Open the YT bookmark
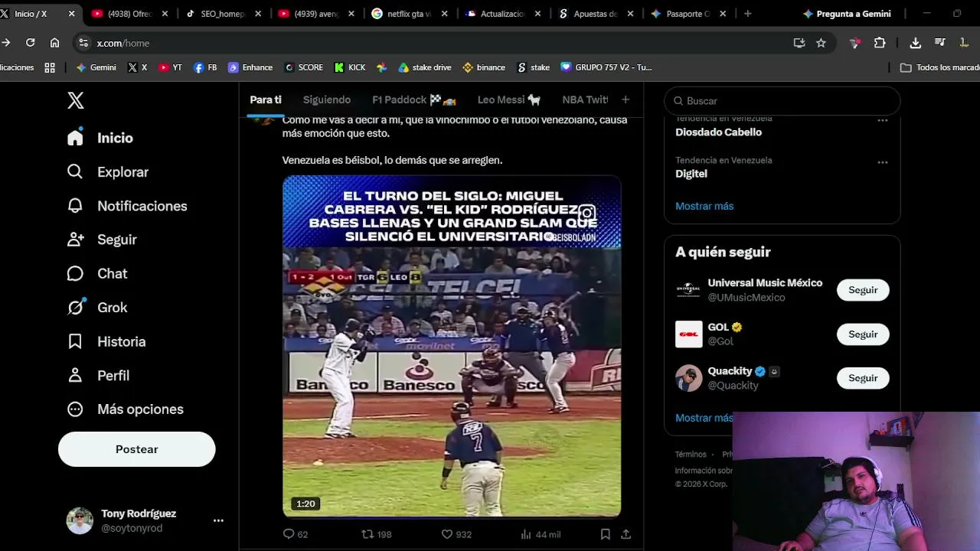The image size is (980, 551). coord(170,67)
